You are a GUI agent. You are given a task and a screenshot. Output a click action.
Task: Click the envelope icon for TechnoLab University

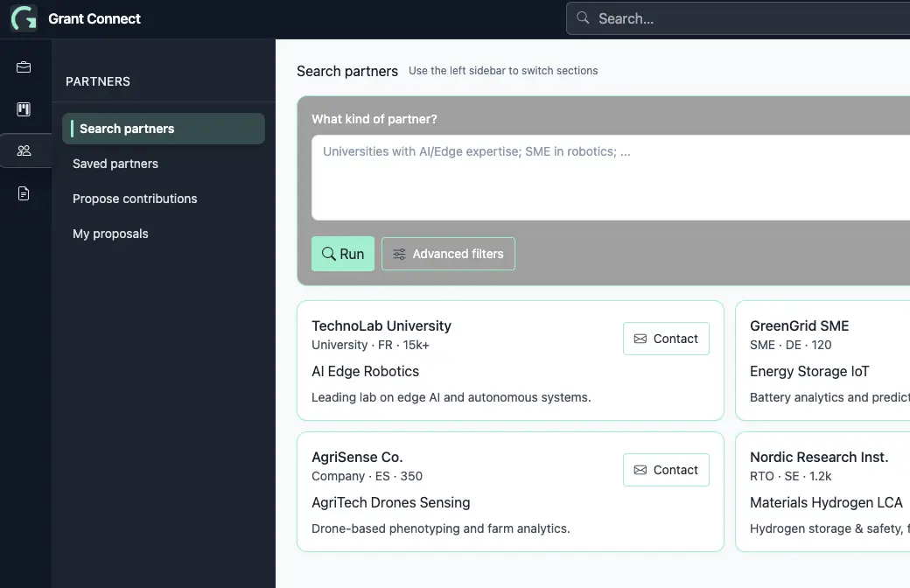tap(640, 339)
